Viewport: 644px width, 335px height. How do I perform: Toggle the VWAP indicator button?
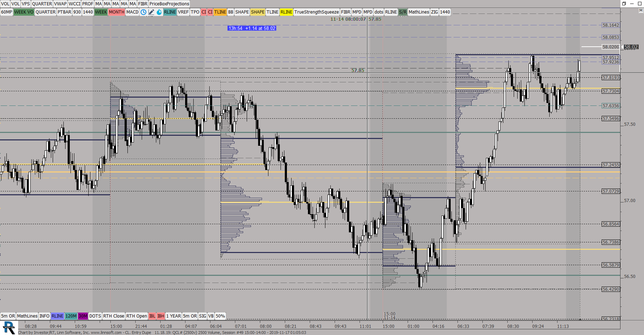[61, 4]
